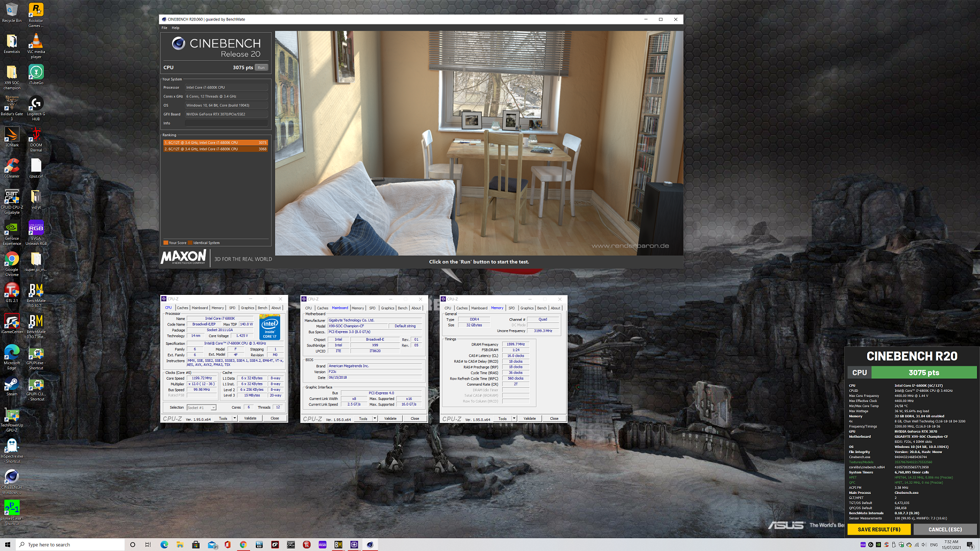Select the iTubeGo desktop icon

[x=36, y=74]
